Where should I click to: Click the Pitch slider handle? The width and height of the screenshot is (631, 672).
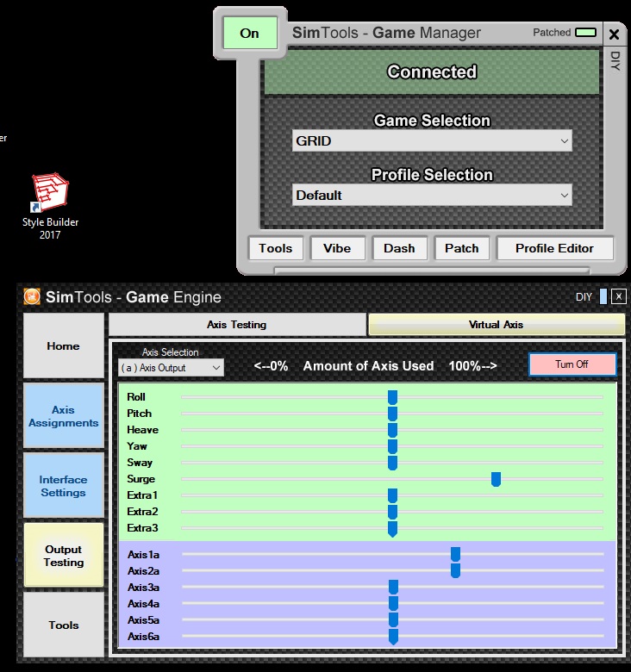tap(393, 414)
